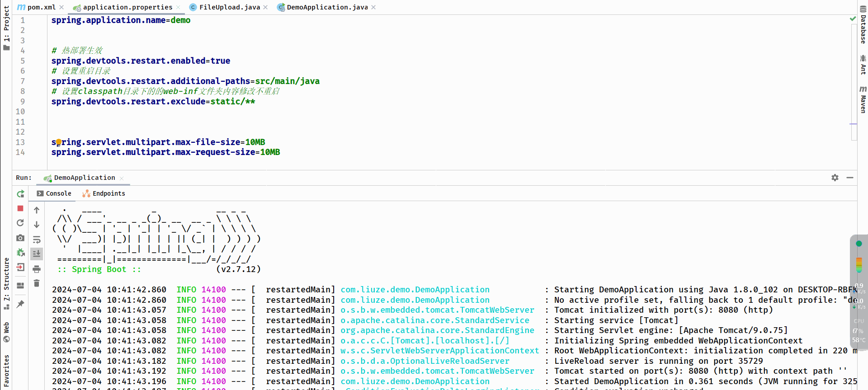This screenshot has height=390, width=868.
Task: Click the floating CPU temperature monitor widget
Action: tap(859, 292)
